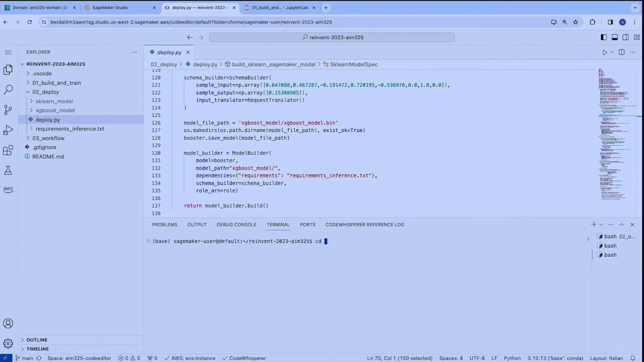Open the AWS Toolkit view
The image size is (644, 362).
point(8,189)
